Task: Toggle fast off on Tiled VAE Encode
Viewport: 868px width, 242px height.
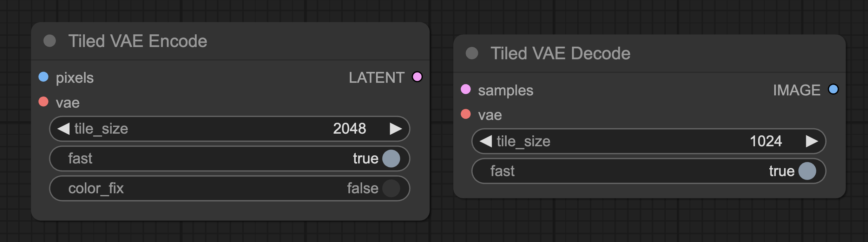Action: tap(391, 159)
